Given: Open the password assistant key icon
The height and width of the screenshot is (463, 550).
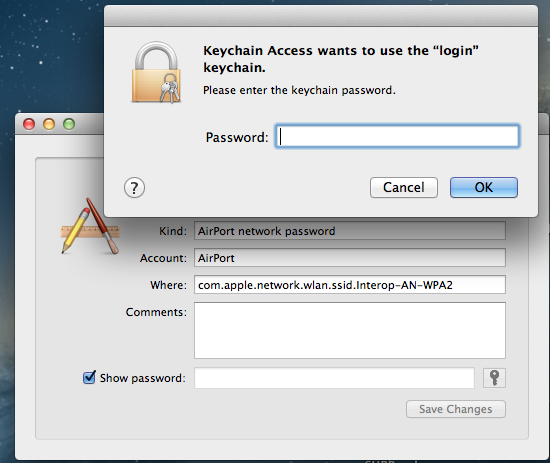Looking at the screenshot, I should pos(494,378).
